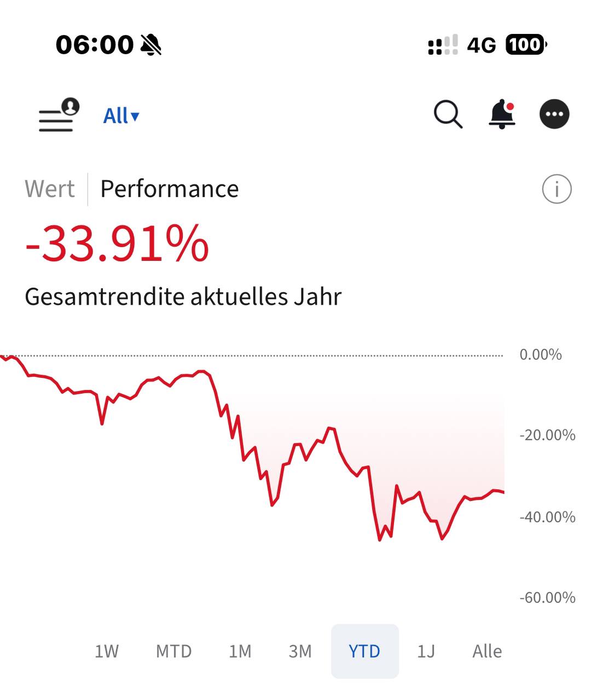Open the three-dots more options menu
The height and width of the screenshot is (700, 597).
tap(554, 114)
